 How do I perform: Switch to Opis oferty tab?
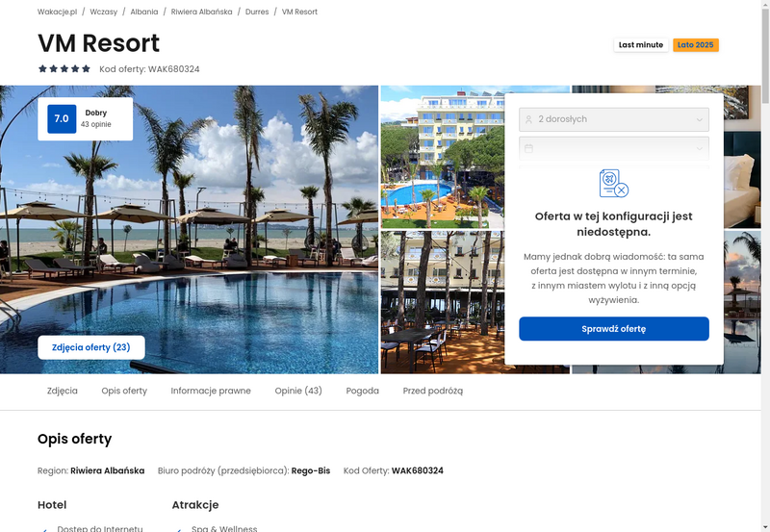[124, 391]
